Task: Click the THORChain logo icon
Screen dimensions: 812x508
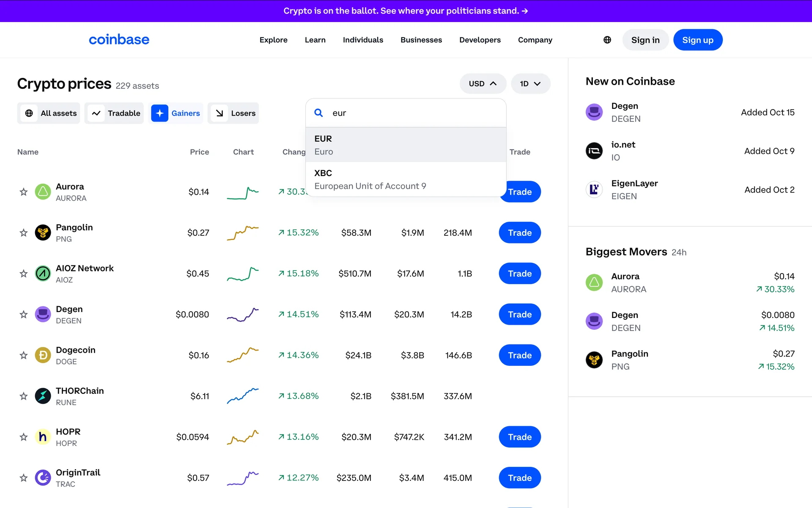Action: [43, 396]
